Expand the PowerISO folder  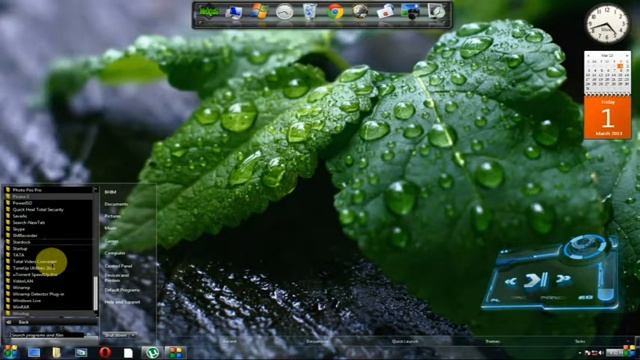click(22, 203)
